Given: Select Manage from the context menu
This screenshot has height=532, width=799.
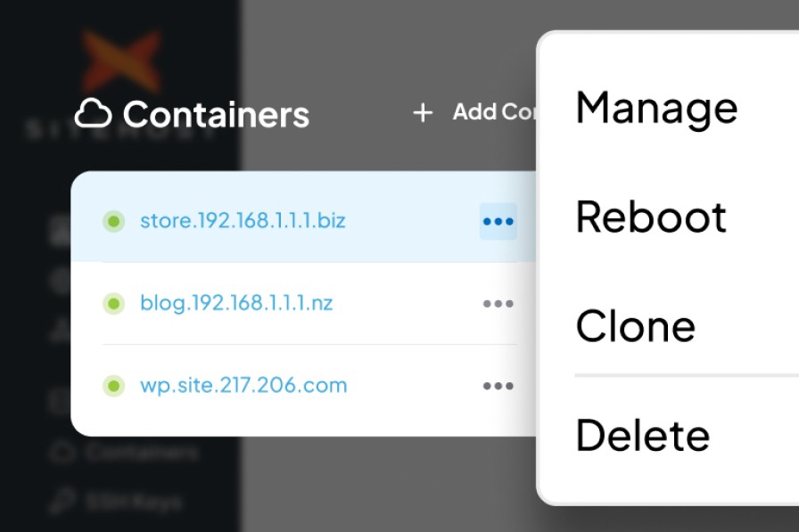Looking at the screenshot, I should click(657, 108).
